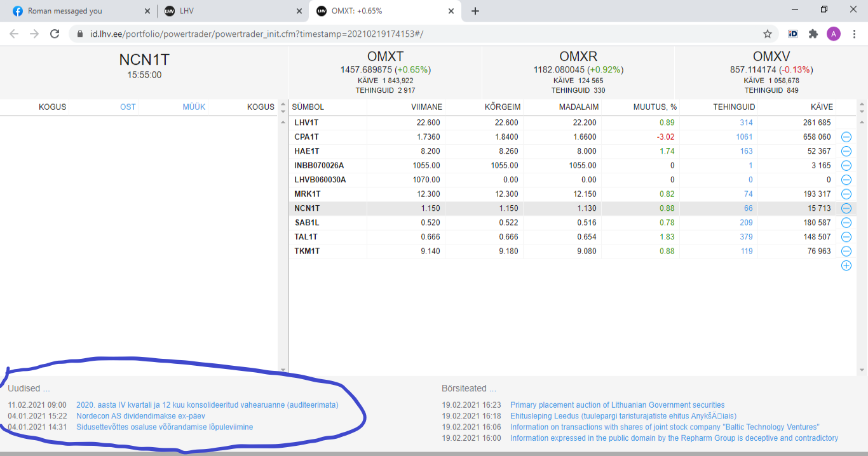Remove CPA1T row with minus icon
This screenshot has width=868, height=456.
click(x=846, y=137)
